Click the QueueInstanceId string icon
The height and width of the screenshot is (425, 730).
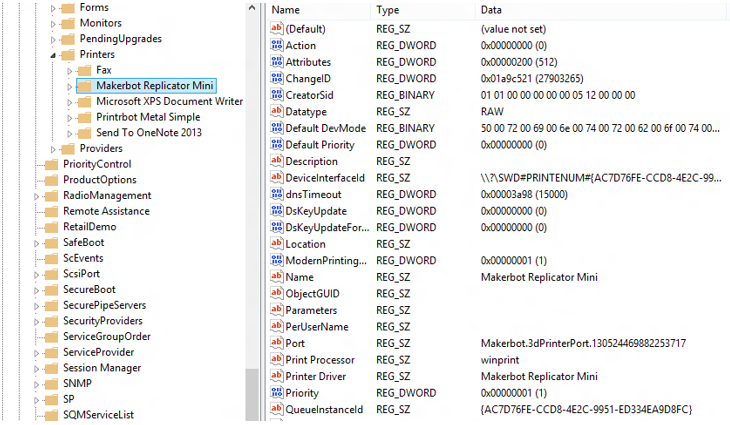tap(277, 409)
